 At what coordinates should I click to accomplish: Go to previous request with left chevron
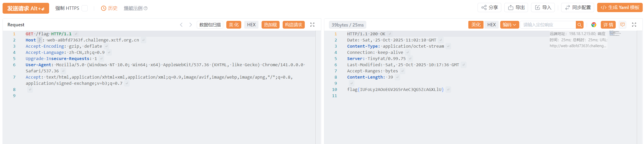click(x=181, y=25)
